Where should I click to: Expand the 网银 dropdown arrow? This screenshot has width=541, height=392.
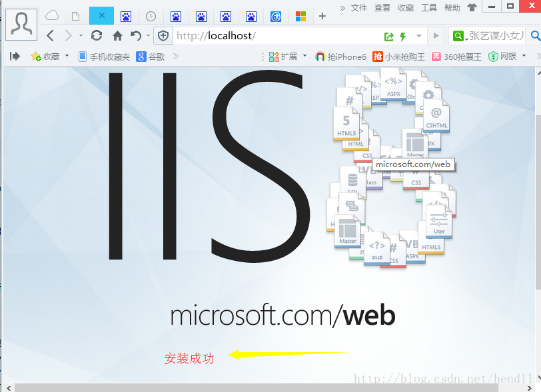[524, 56]
